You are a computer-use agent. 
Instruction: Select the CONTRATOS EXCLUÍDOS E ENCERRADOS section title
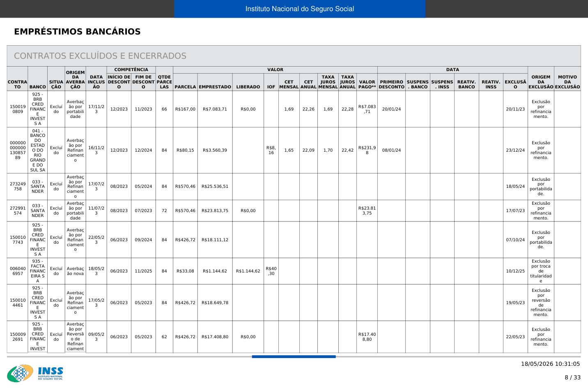[x=100, y=56]
